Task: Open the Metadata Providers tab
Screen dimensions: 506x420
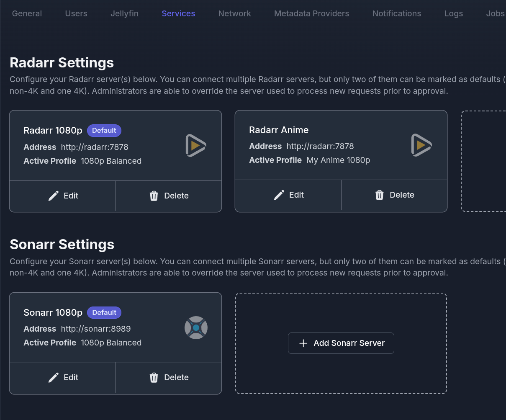Action: pyautogui.click(x=311, y=13)
